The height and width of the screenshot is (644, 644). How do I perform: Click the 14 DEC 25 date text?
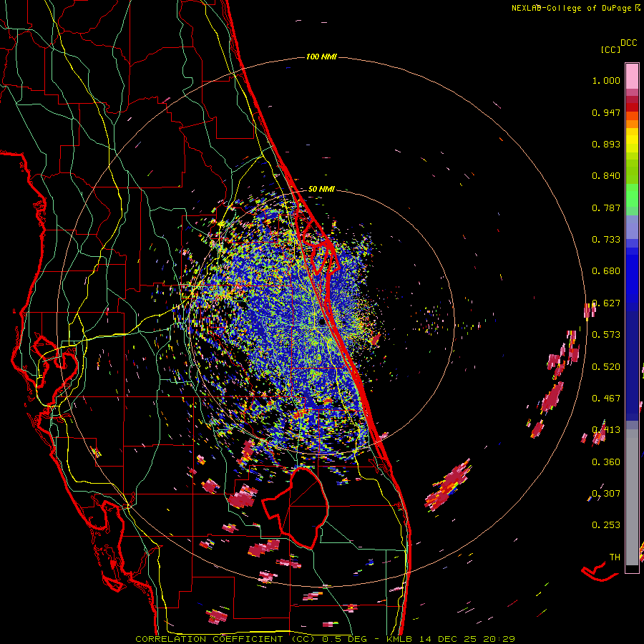tap(448, 639)
